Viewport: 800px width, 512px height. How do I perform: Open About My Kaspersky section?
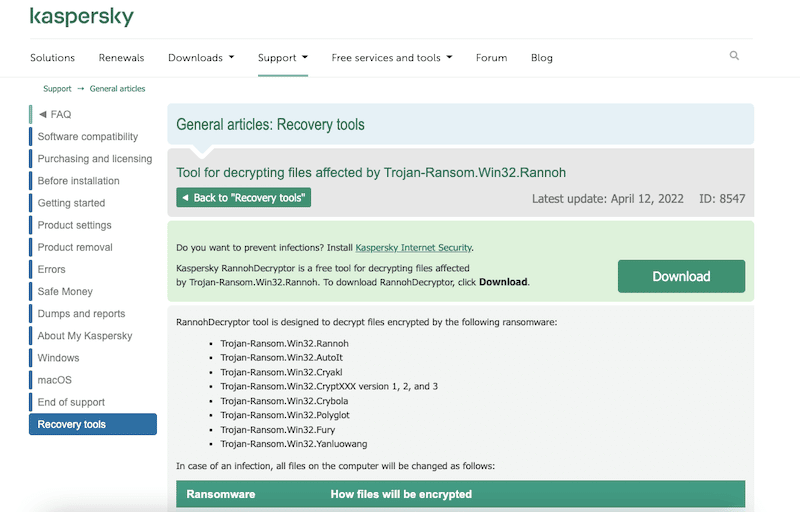coord(85,336)
